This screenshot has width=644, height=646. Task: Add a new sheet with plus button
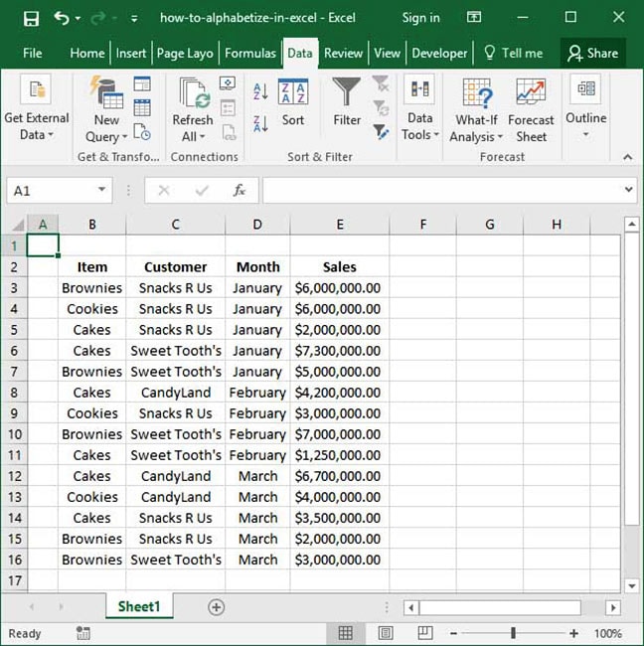coord(217,607)
